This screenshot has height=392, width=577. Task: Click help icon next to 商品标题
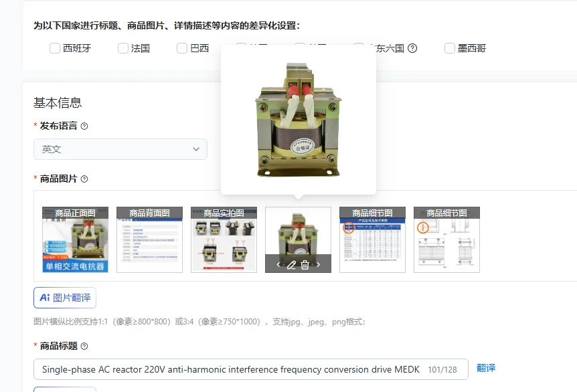(x=84, y=346)
